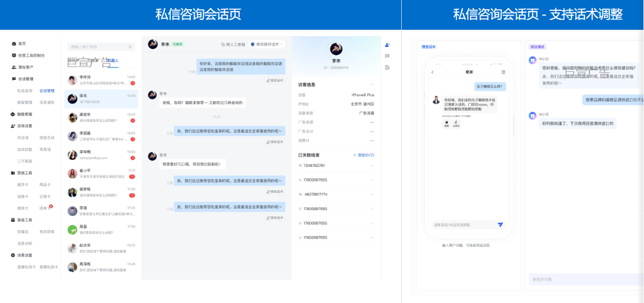Open 商品卡 marketing tool
Screen dimensions: 644x303
point(45,185)
